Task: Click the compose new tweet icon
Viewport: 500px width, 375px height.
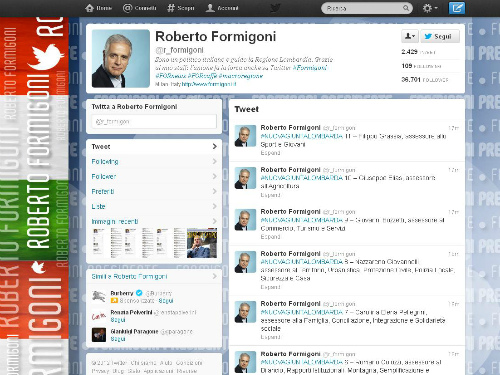Action: pos(457,8)
